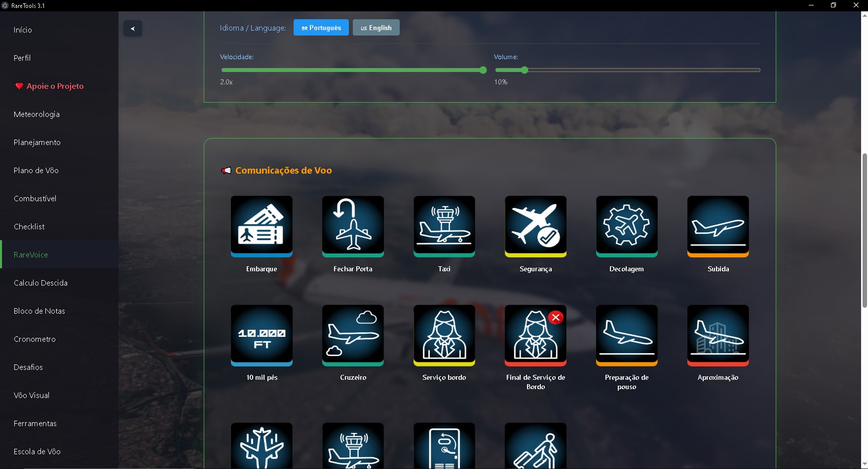Image resolution: width=868 pixels, height=469 pixels.
Task: Go to Plano de Vôo section
Action: (37, 171)
